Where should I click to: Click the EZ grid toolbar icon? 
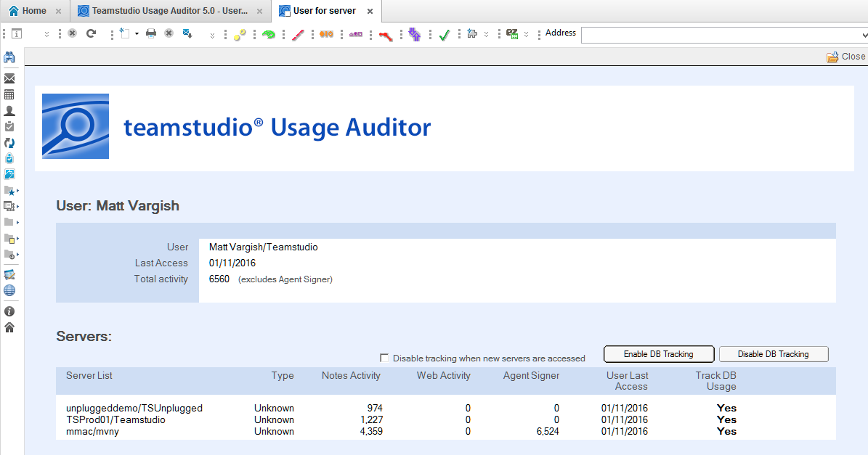512,34
